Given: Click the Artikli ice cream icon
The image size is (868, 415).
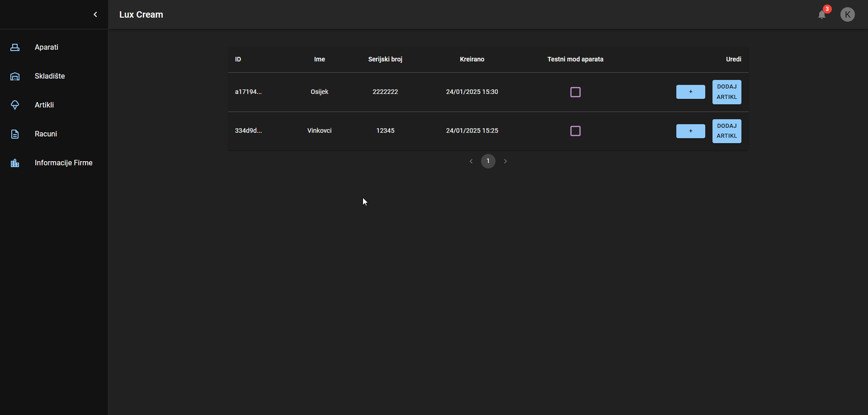Looking at the screenshot, I should 15,105.
